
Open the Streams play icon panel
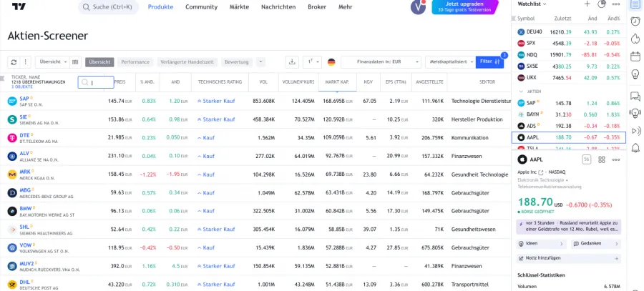coord(635,131)
